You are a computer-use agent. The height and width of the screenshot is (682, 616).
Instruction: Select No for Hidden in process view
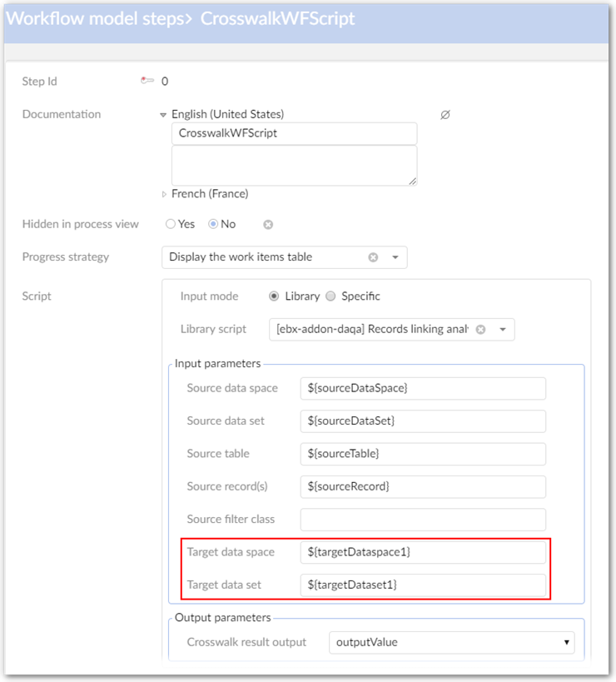(213, 224)
